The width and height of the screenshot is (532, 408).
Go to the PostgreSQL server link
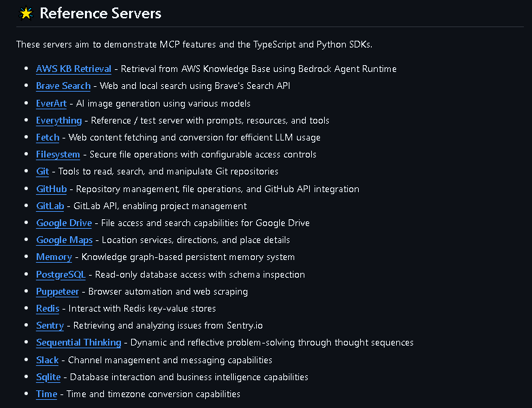(60, 274)
